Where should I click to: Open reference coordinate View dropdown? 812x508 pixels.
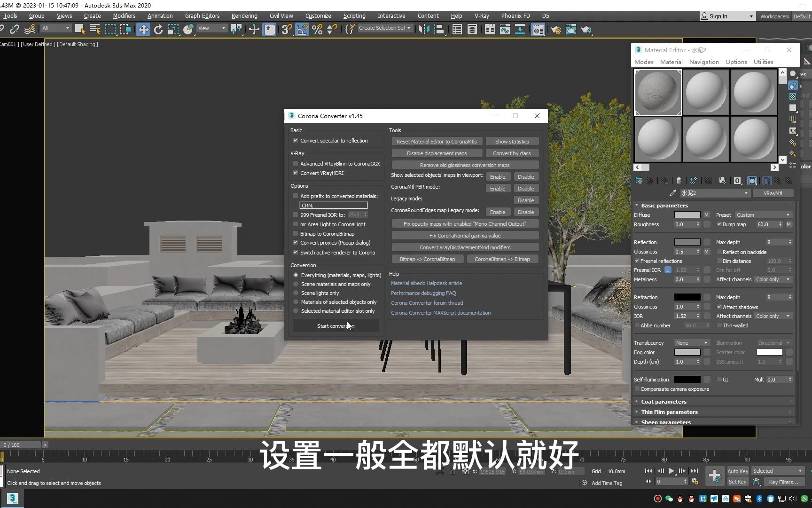point(211,28)
